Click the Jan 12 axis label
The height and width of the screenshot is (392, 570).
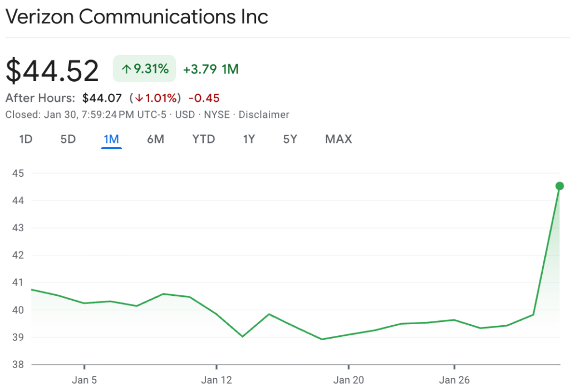point(217,380)
